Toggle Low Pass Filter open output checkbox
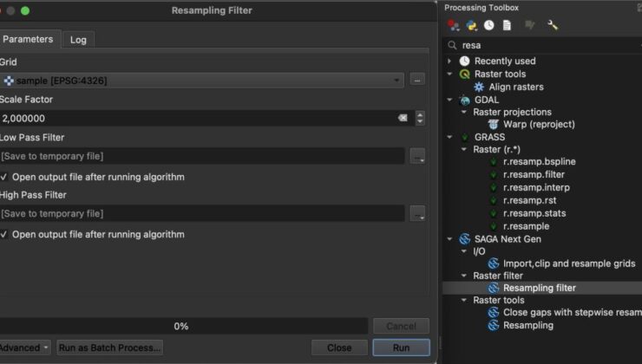The height and width of the screenshot is (364, 642). click(3, 177)
